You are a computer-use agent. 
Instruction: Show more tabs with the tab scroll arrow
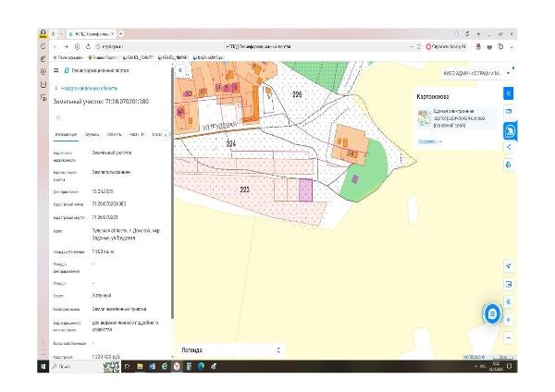[167, 134]
